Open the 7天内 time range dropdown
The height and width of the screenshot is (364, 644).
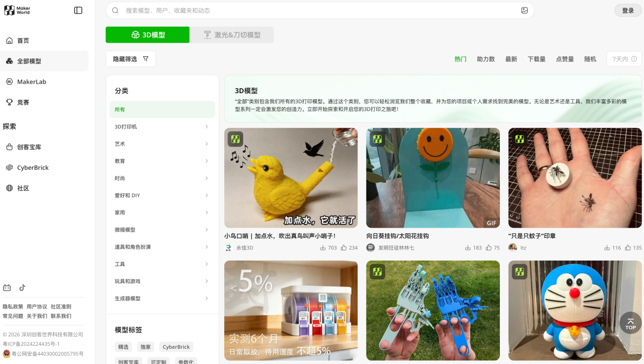[x=624, y=59]
